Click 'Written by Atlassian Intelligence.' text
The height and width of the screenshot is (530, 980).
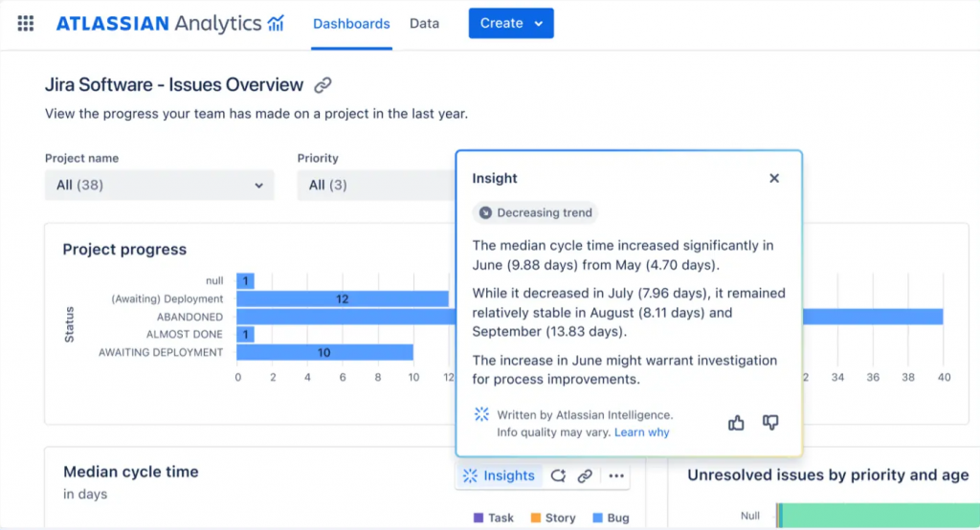585,415
